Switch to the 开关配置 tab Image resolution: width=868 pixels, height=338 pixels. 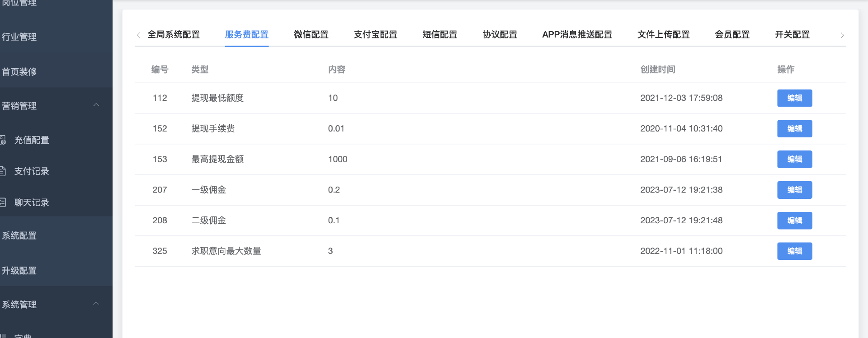792,35
